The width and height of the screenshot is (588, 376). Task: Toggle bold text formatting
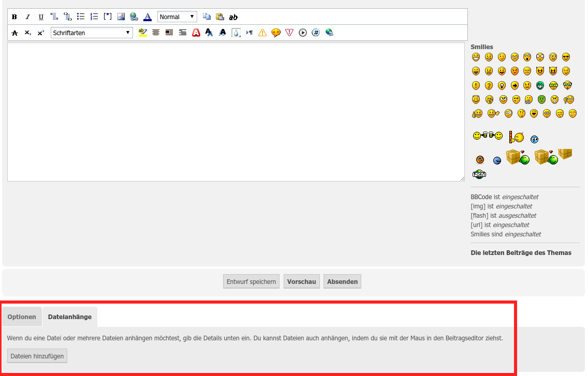point(14,17)
